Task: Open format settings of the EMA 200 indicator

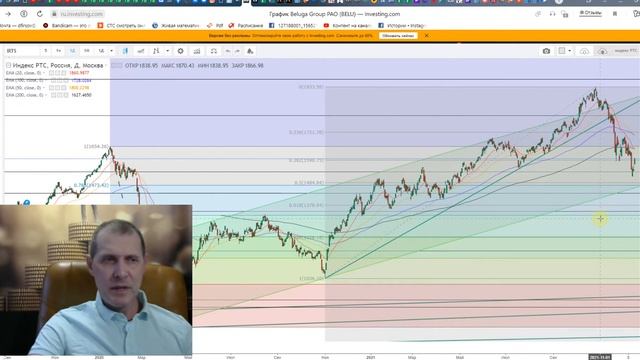Action: [x=60, y=95]
